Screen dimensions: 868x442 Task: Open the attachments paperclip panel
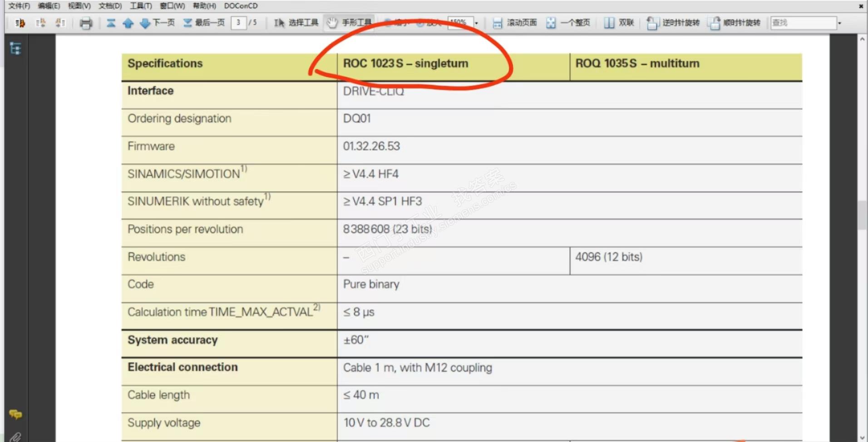tap(15, 437)
